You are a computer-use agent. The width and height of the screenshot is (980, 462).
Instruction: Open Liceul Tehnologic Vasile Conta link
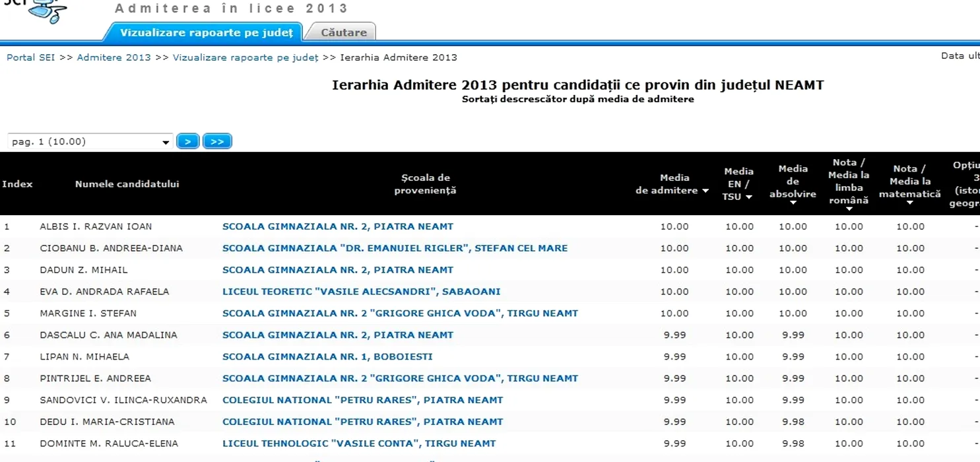point(358,443)
